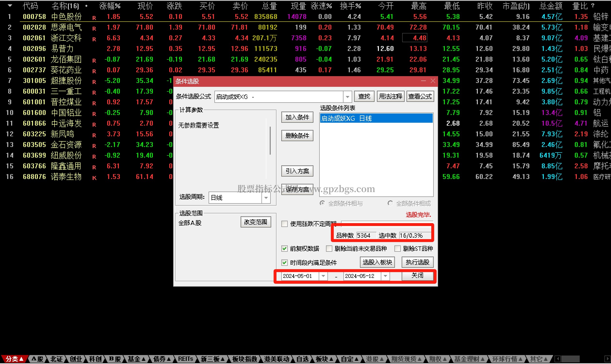Screen dimensions: 611x364
Task: Click the R margin marker for 中色股份
Action: coord(94,18)
